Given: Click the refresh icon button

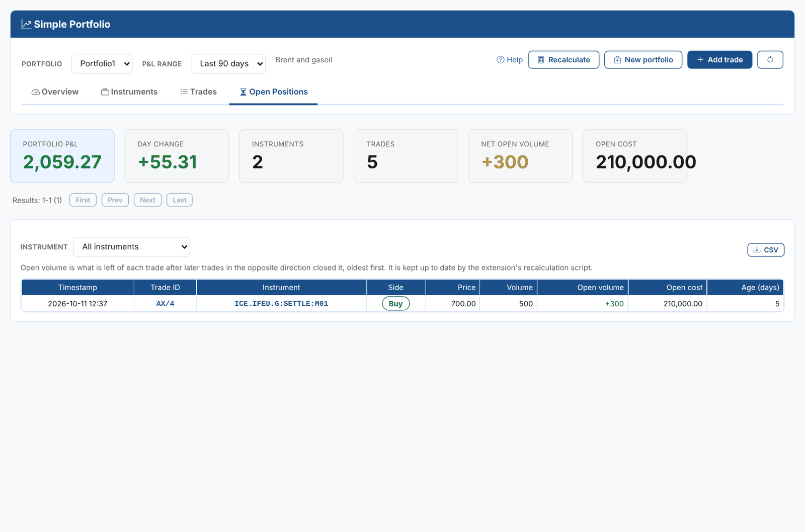Looking at the screenshot, I should tap(770, 60).
